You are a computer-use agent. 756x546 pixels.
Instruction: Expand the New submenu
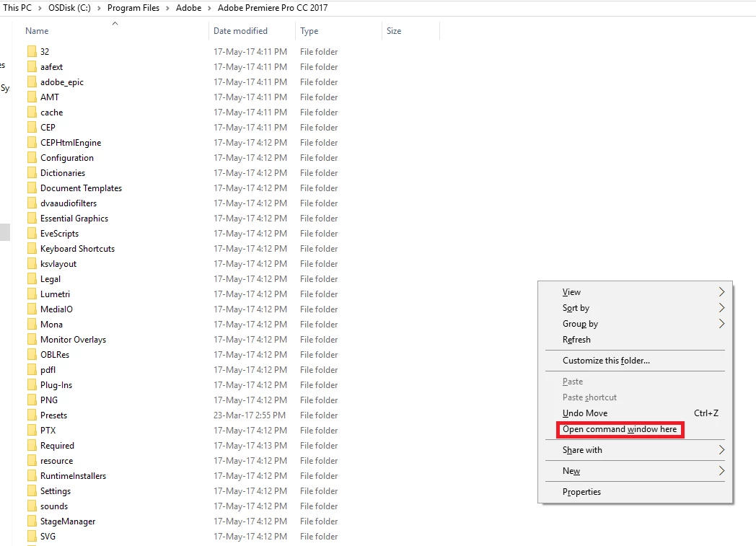635,471
